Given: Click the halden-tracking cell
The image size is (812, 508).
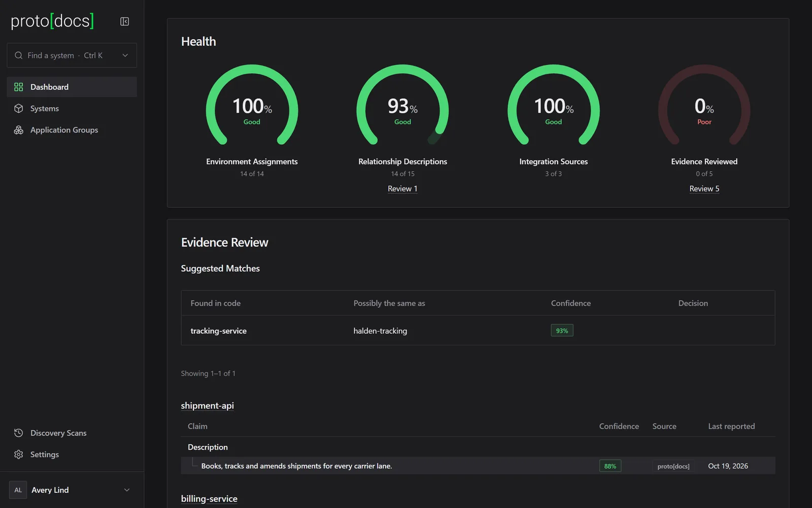Looking at the screenshot, I should [x=380, y=331].
